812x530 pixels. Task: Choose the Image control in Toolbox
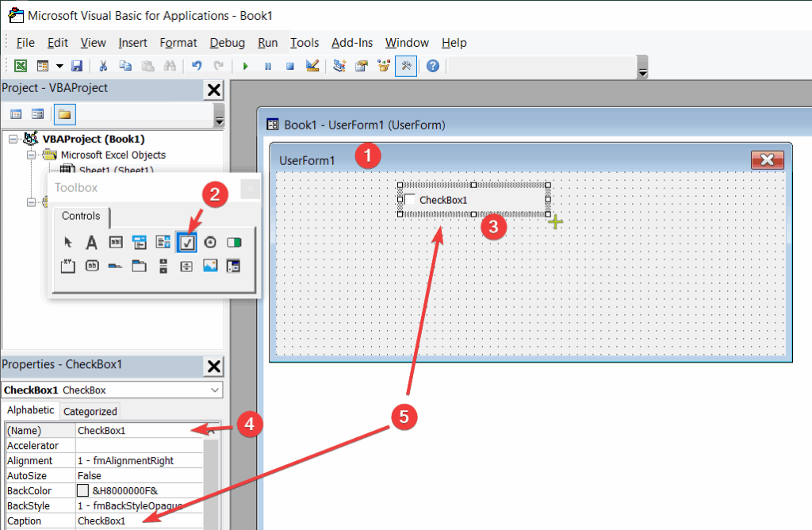coord(210,266)
